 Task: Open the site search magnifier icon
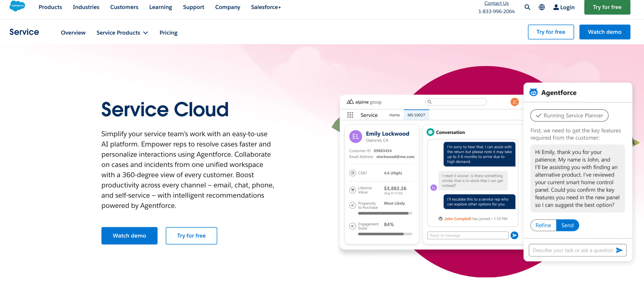point(527,7)
